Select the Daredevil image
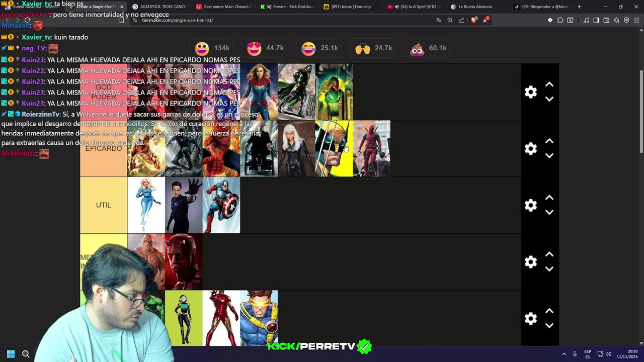Screen dimensions: 644x362 (x=184, y=262)
